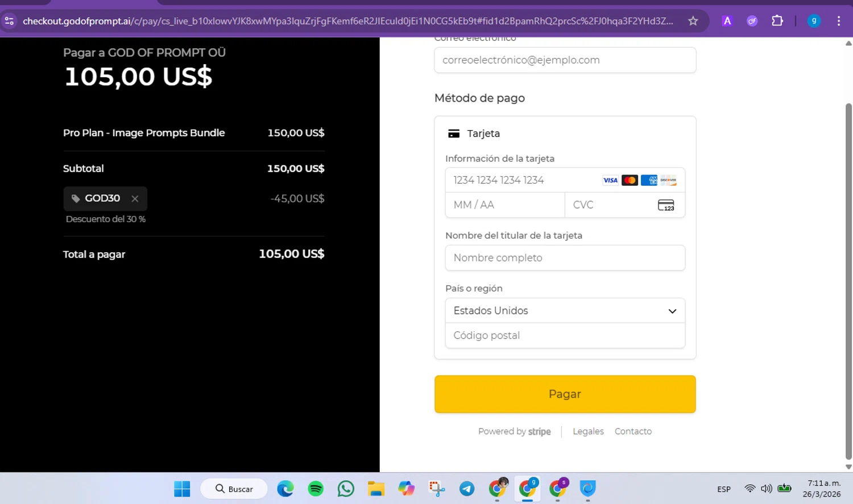Open site information icon in address bar
Viewport: 853px width, 504px height.
[9, 21]
